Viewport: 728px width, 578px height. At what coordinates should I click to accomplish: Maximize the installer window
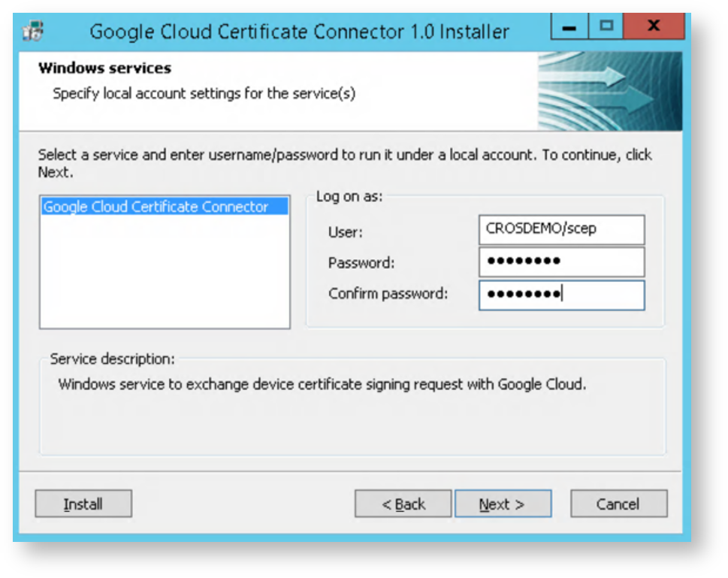tap(606, 26)
